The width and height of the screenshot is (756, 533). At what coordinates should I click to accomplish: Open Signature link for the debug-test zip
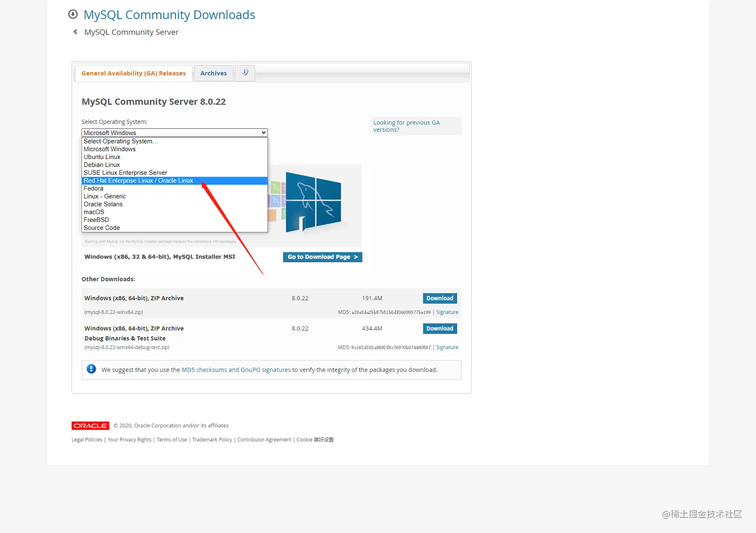coord(447,347)
